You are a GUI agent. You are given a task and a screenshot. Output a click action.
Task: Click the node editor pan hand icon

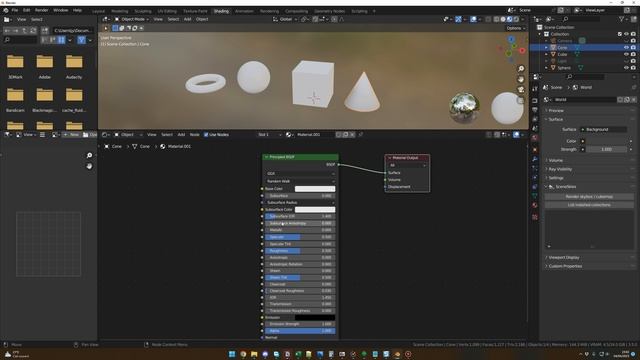[89, 166]
